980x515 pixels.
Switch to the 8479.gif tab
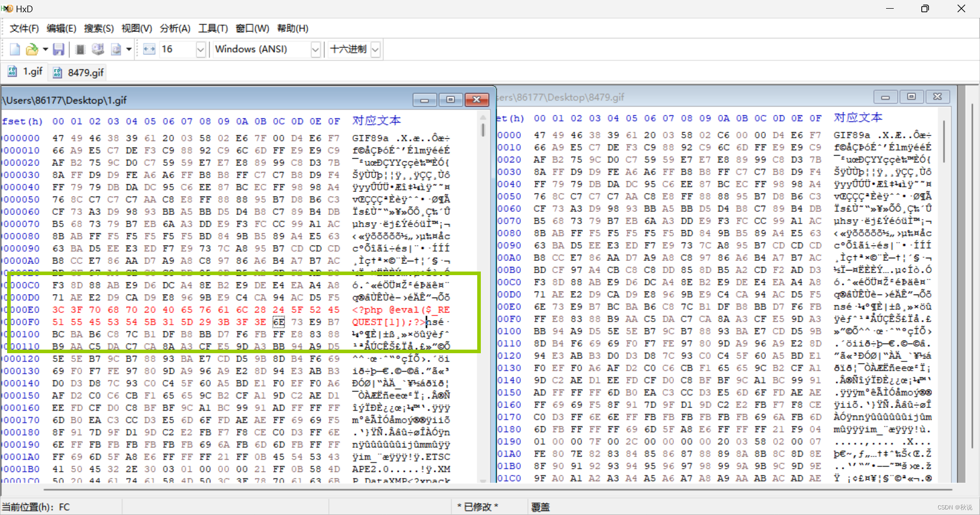point(78,72)
